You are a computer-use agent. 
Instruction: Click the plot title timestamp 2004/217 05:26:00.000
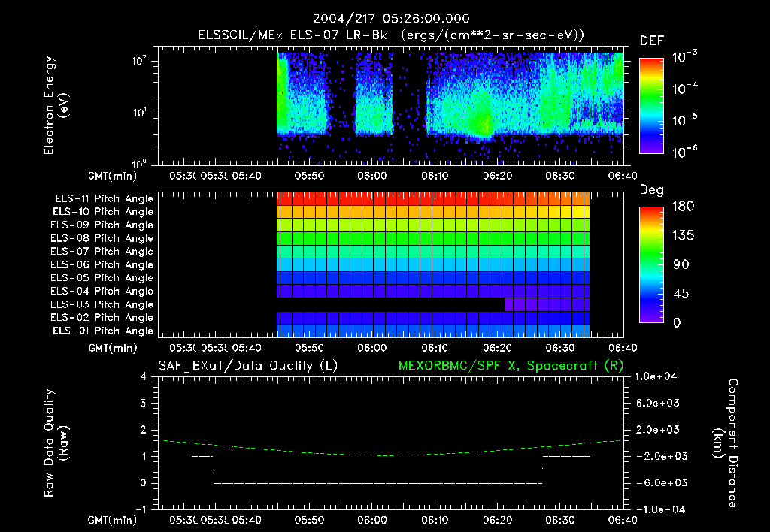pos(391,19)
